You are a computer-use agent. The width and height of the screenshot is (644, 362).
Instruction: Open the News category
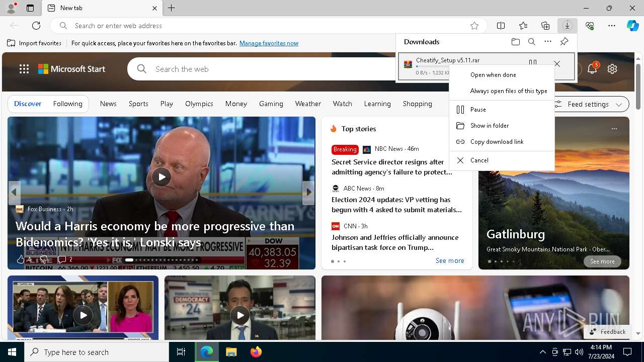pos(108,104)
